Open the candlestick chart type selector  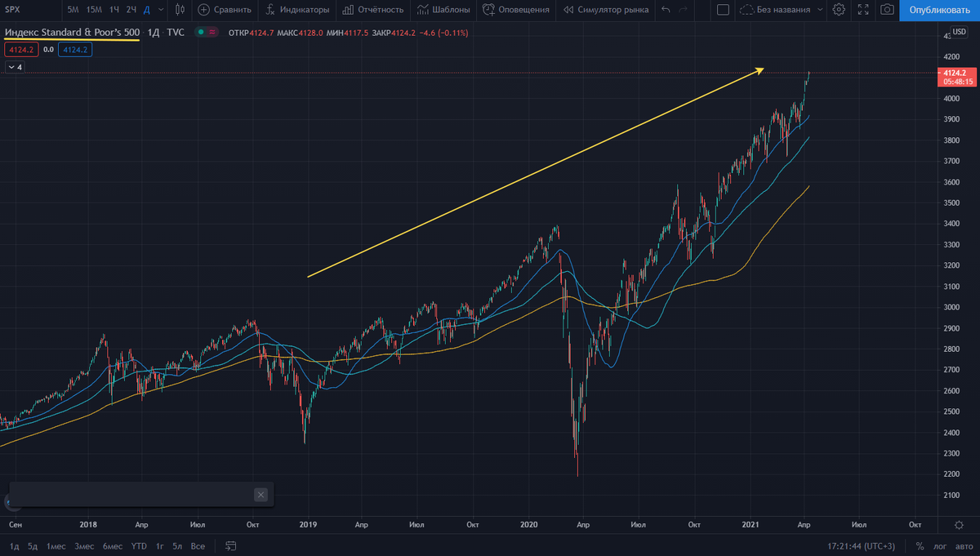pos(180,10)
